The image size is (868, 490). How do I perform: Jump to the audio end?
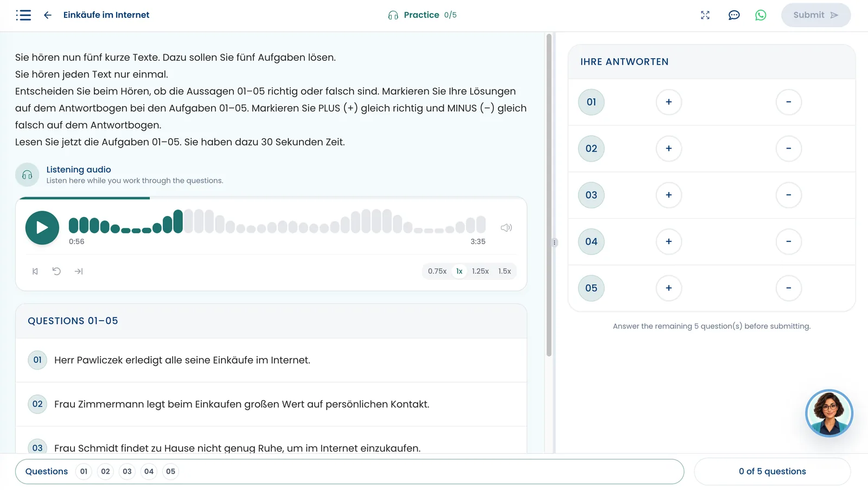click(79, 271)
